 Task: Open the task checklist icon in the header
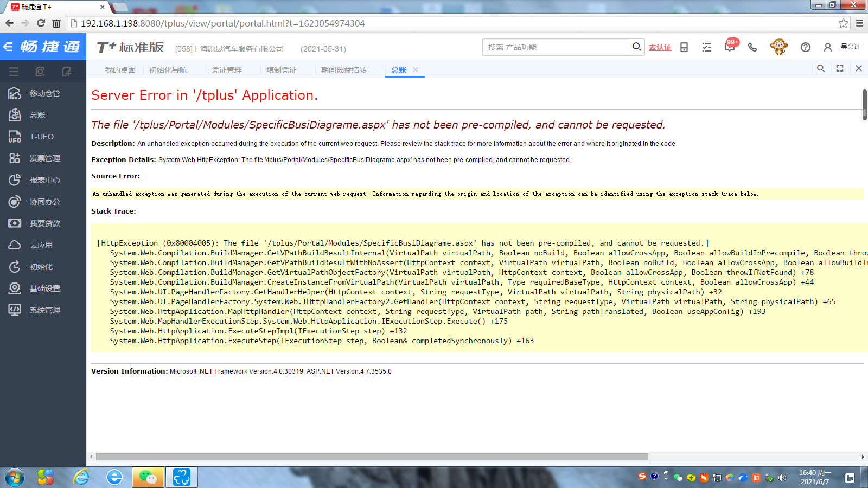point(707,48)
